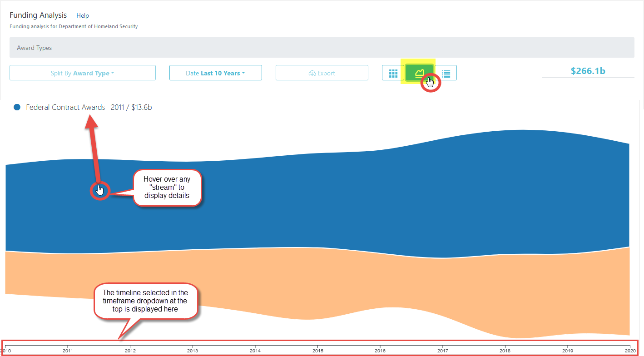This screenshot has height=356, width=644.
Task: Click the Export button
Action: (x=322, y=73)
